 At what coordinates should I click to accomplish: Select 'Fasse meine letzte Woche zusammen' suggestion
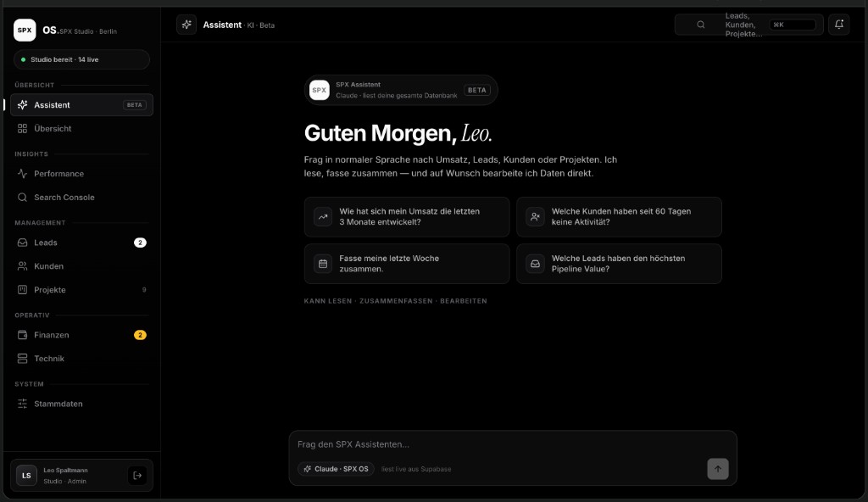[407, 264]
